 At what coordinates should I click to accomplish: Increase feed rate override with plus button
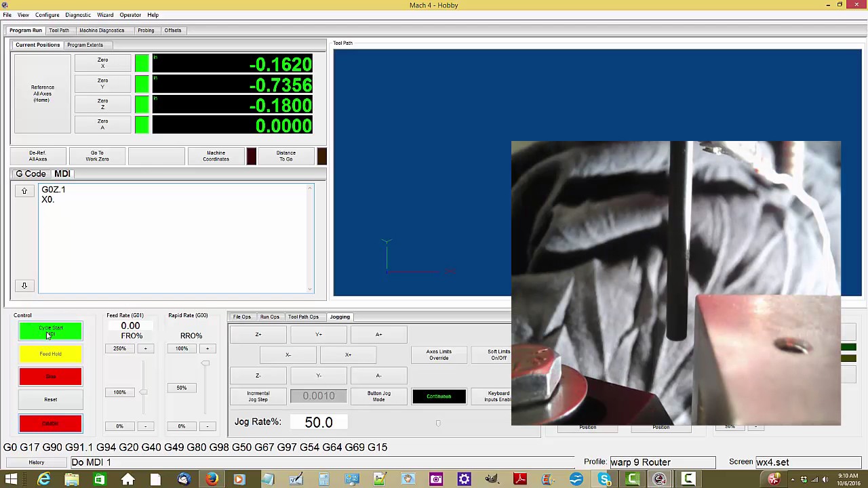[x=145, y=348]
